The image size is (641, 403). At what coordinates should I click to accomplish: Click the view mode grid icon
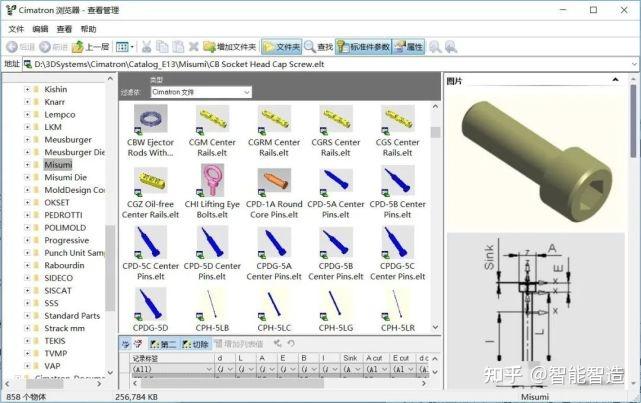tap(122, 47)
